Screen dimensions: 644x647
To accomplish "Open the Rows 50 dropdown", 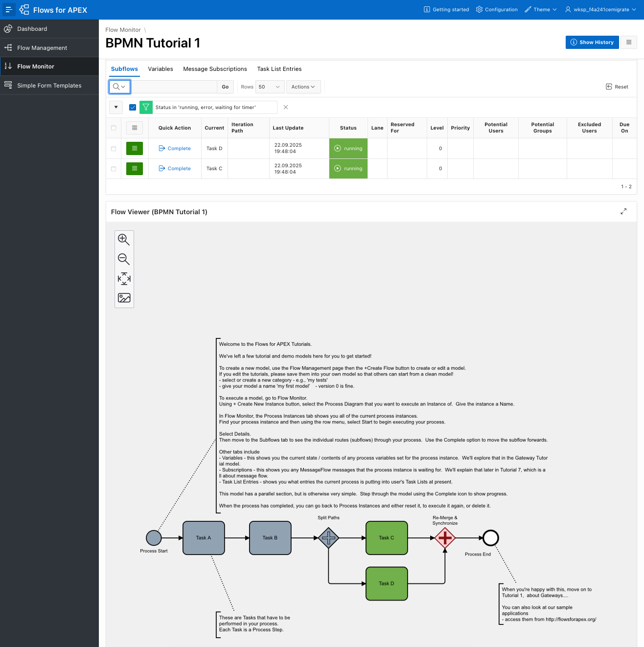I will [x=270, y=87].
